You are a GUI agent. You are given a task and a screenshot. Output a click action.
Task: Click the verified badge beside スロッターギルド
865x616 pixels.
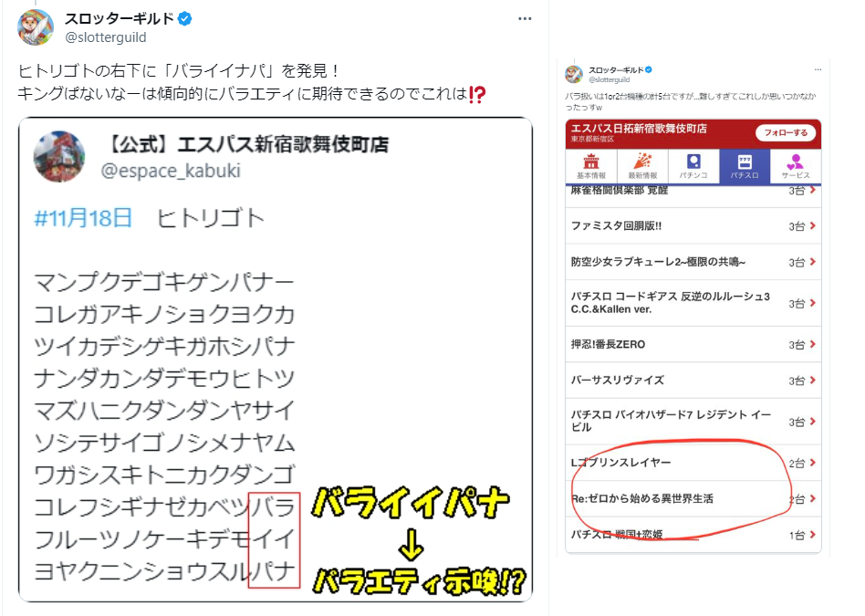(x=185, y=19)
